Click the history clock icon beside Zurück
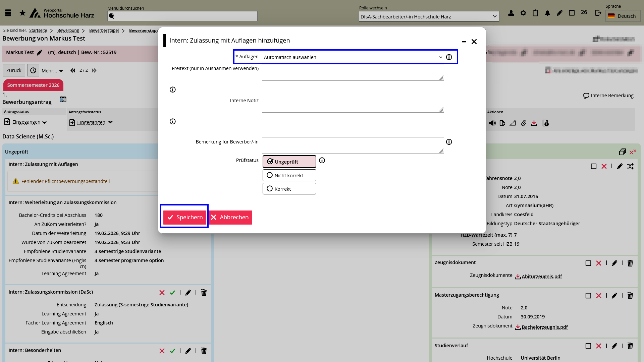 (33, 70)
